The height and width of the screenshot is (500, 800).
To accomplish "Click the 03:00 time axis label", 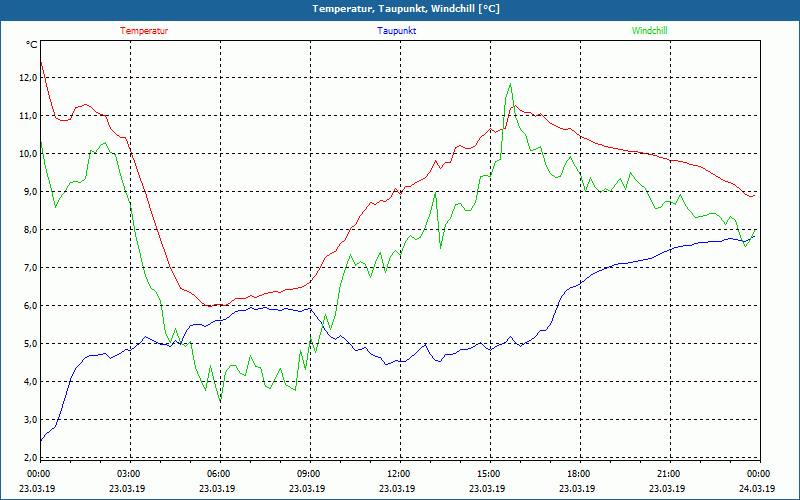I will [127, 474].
